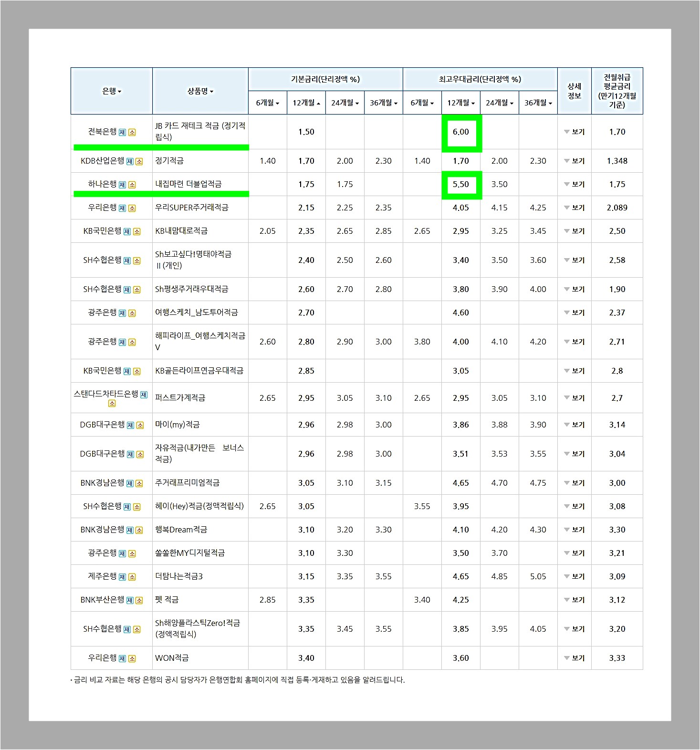Sort by 36개월 under 기본금리
Image resolution: width=700 pixels, height=750 pixels.
point(384,103)
